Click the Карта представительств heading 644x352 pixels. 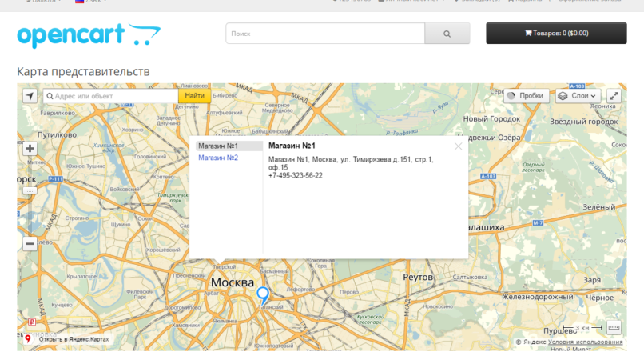coord(83,71)
